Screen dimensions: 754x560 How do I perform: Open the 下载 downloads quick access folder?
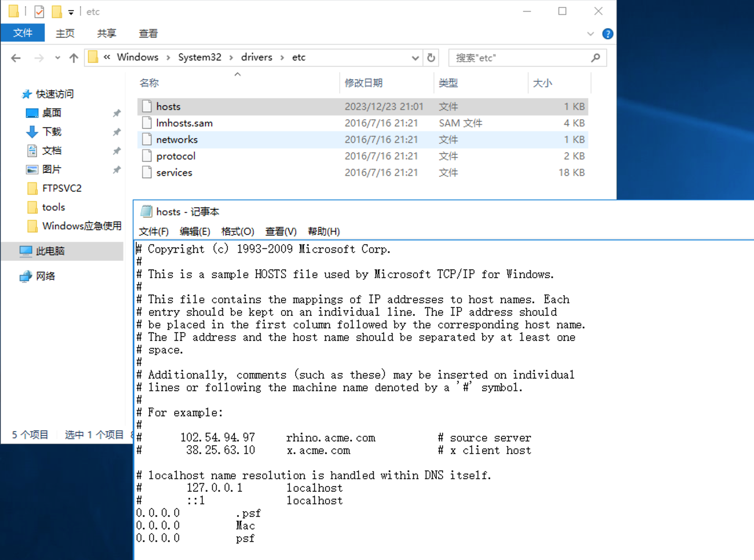coord(51,132)
